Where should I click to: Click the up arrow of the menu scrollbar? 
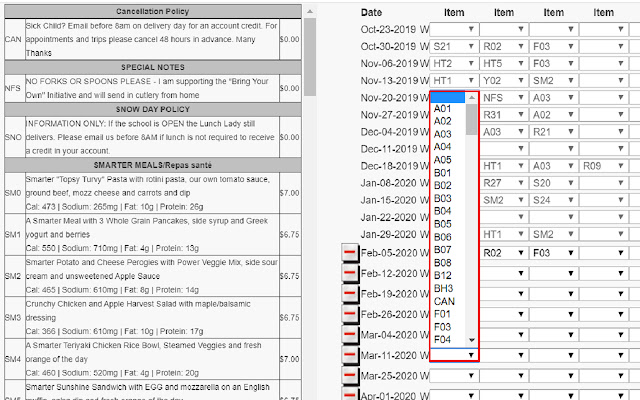coord(310,11)
